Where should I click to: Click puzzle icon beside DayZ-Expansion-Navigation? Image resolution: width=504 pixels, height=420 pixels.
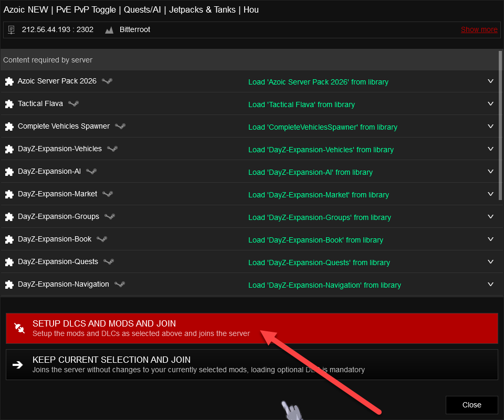[x=9, y=285]
